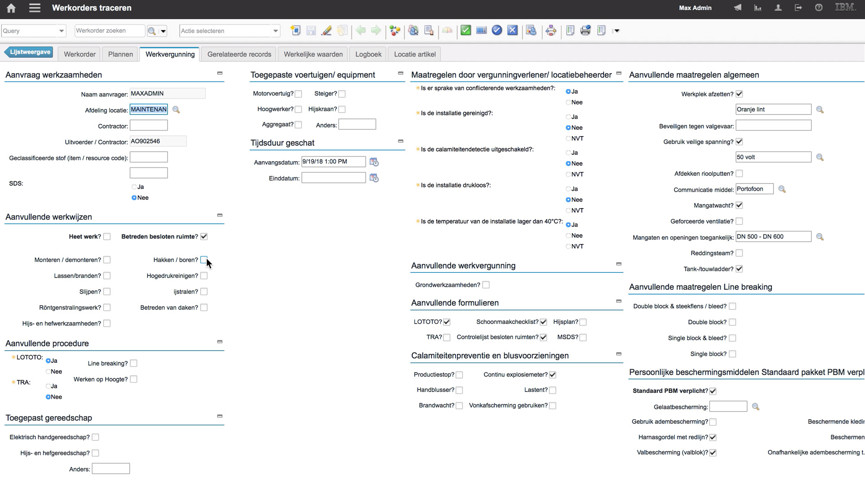
Task: Click the sign out icon
Action: [798, 8]
